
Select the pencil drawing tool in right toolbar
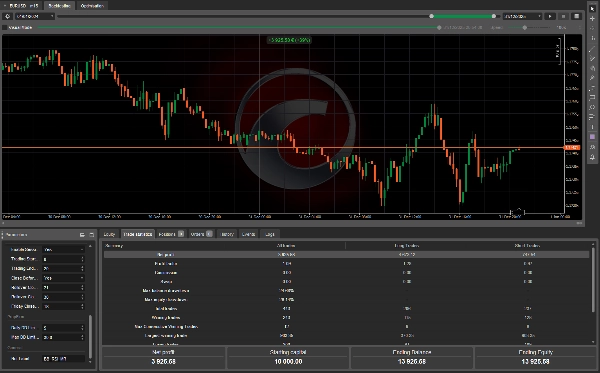coord(592,78)
